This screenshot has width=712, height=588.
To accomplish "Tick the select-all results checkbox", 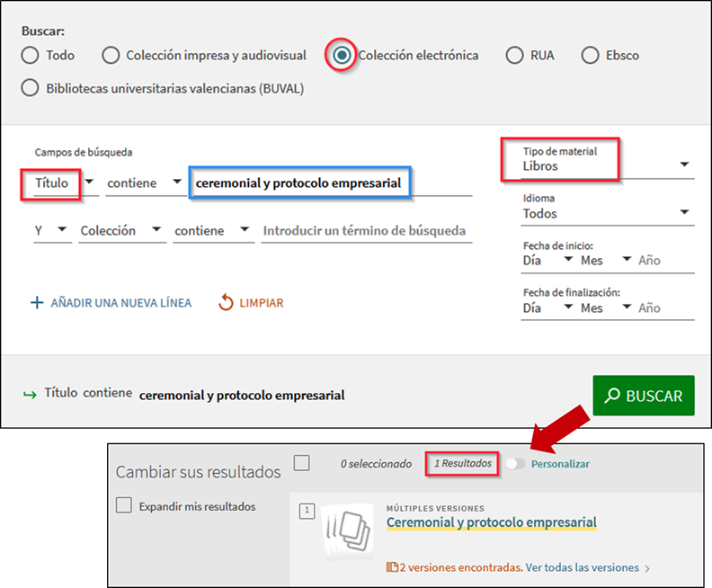I will [302, 463].
